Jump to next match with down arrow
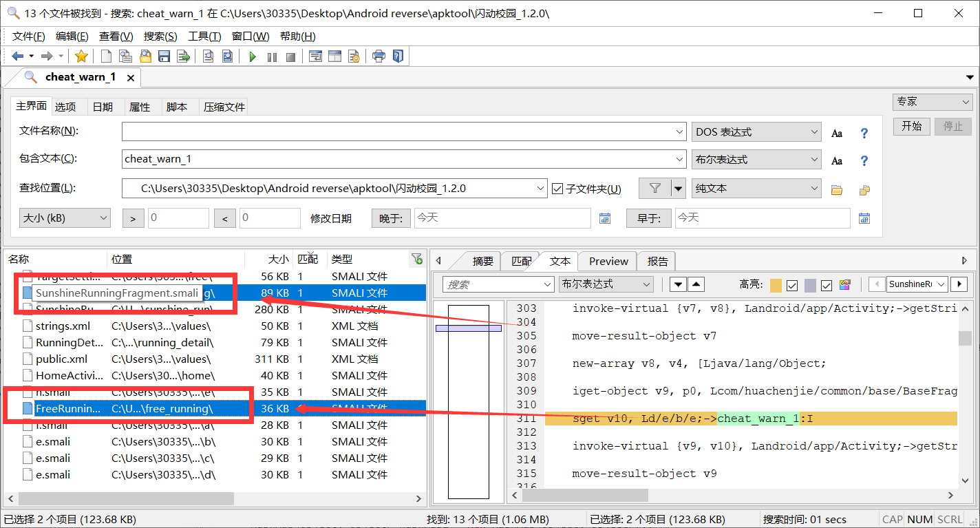This screenshot has width=980, height=528. coord(678,284)
